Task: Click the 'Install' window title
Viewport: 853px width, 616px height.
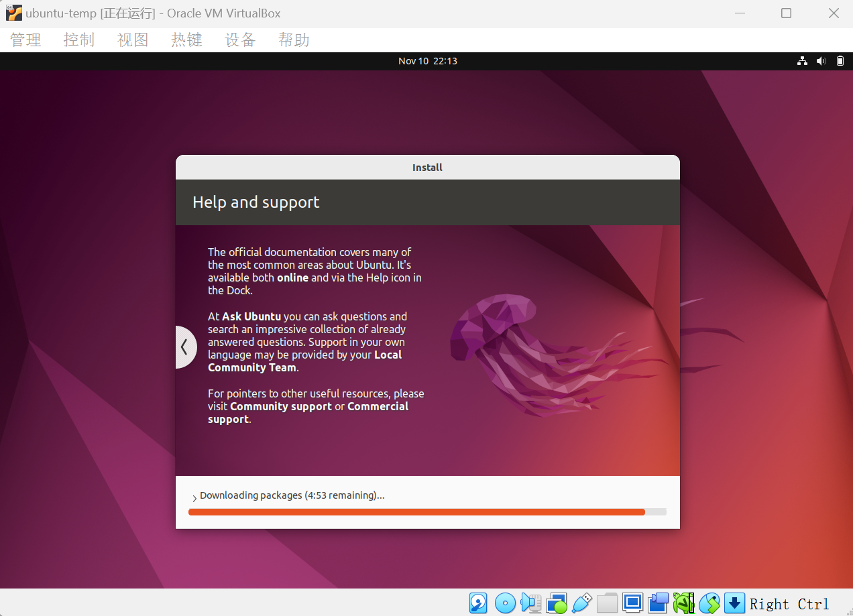Action: (x=427, y=168)
